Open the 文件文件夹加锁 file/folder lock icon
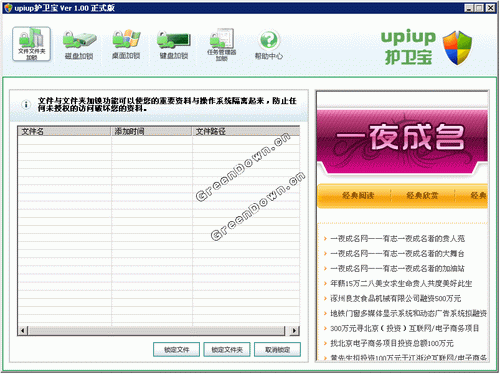The width and height of the screenshot is (500, 374). click(x=32, y=44)
